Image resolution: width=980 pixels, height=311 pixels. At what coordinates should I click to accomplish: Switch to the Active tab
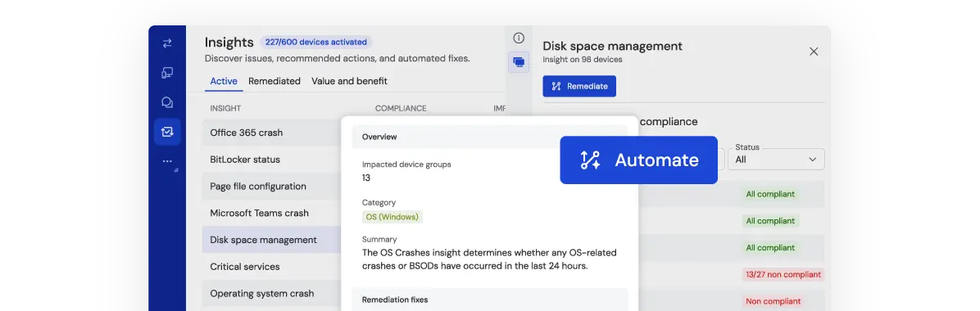224,81
